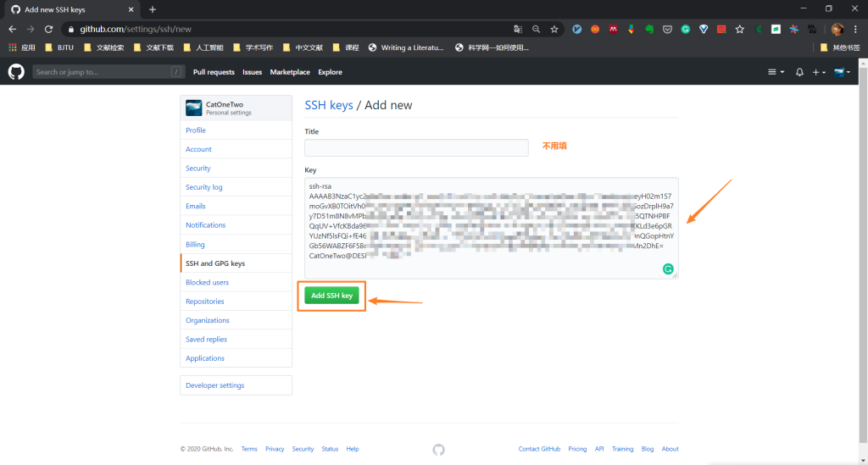Open the colorful asterisk extension icon
868x465 pixels.
(793, 30)
